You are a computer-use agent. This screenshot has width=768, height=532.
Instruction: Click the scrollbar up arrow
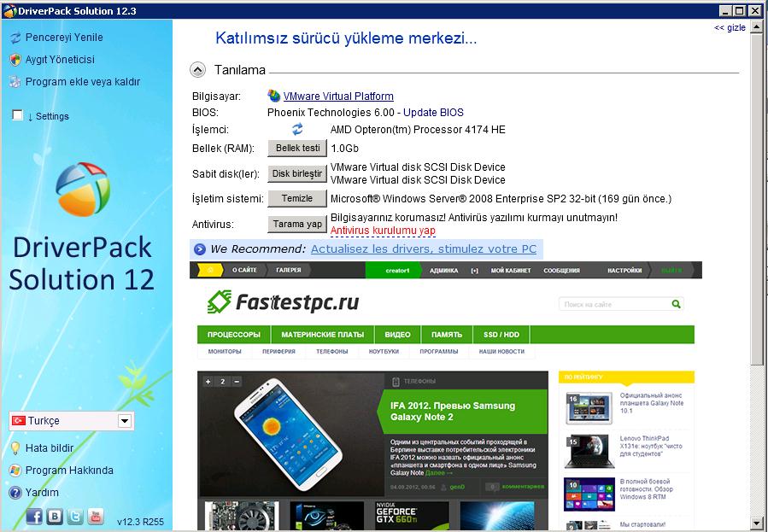pyautogui.click(x=757, y=26)
